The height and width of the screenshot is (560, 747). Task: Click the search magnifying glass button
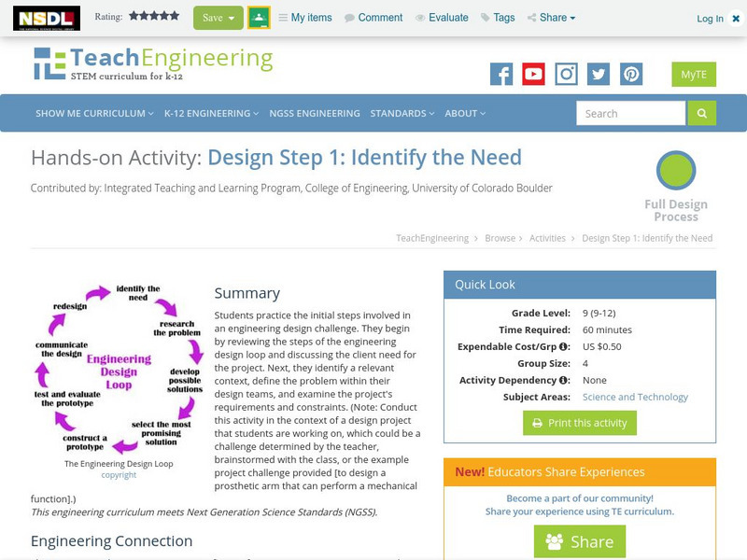point(700,112)
